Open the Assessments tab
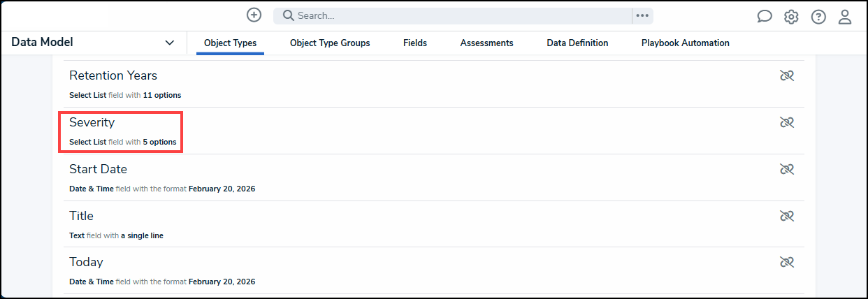868x299 pixels. coord(486,43)
